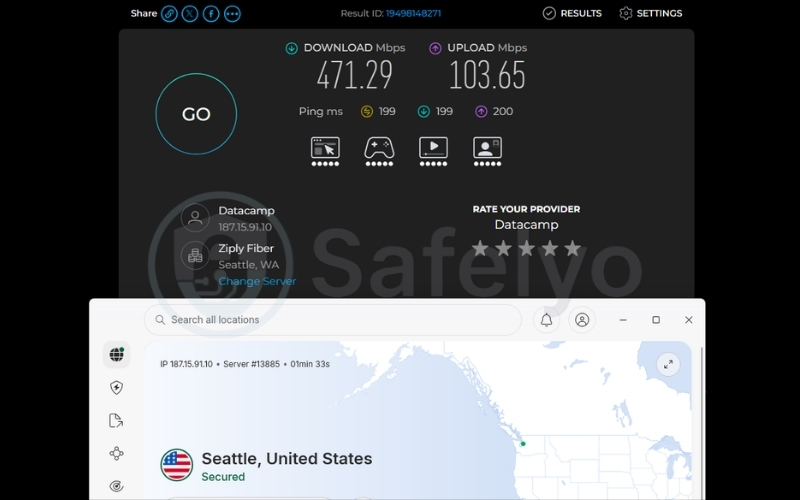Click the United States flag icon

[x=177, y=465]
